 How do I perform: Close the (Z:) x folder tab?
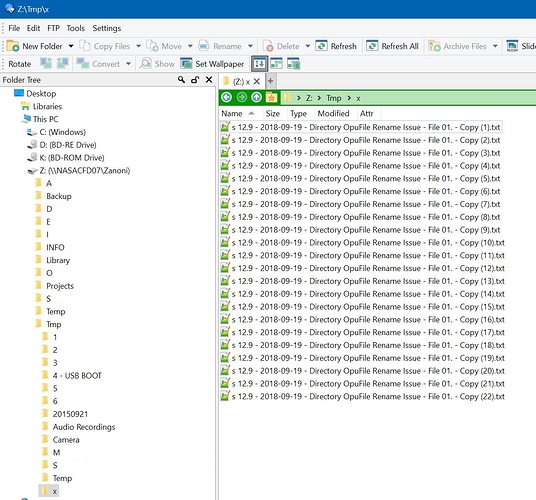(257, 82)
